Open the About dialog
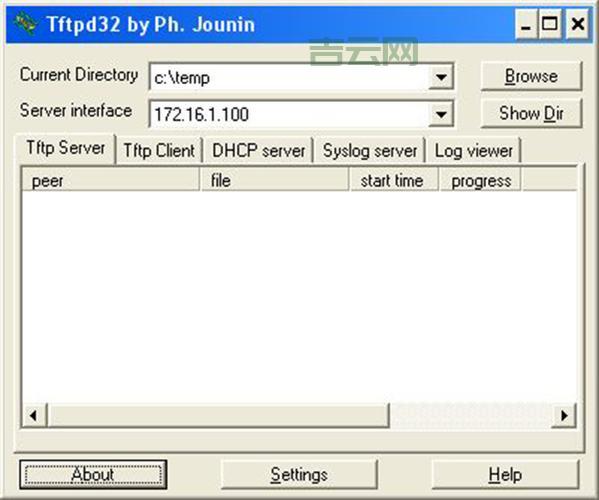 pyautogui.click(x=93, y=474)
